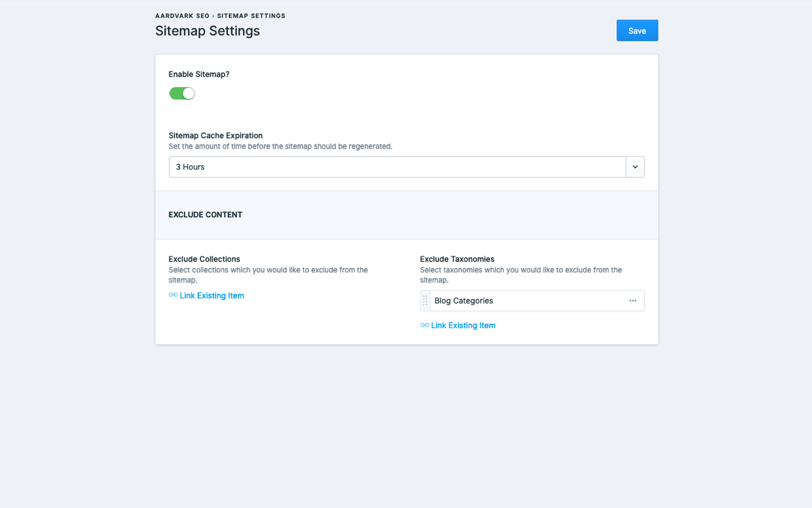Click the '3 Hours' select field
812x508 pixels.
[397, 167]
